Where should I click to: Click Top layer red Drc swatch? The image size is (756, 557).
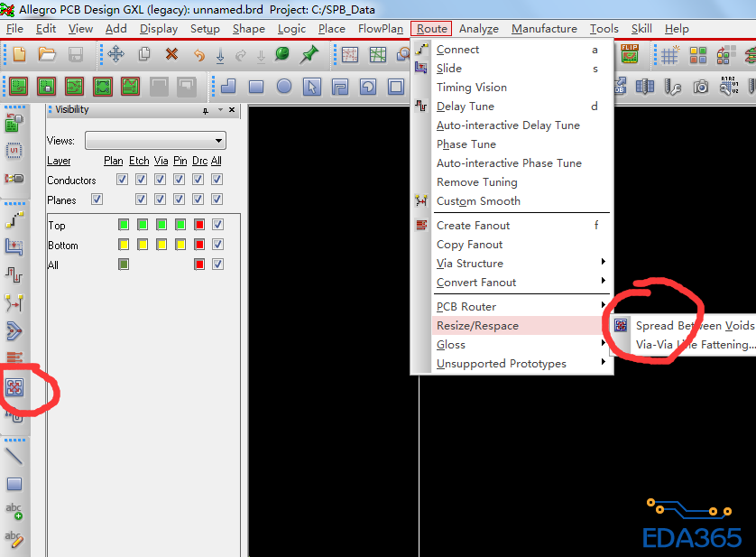pyautogui.click(x=199, y=225)
